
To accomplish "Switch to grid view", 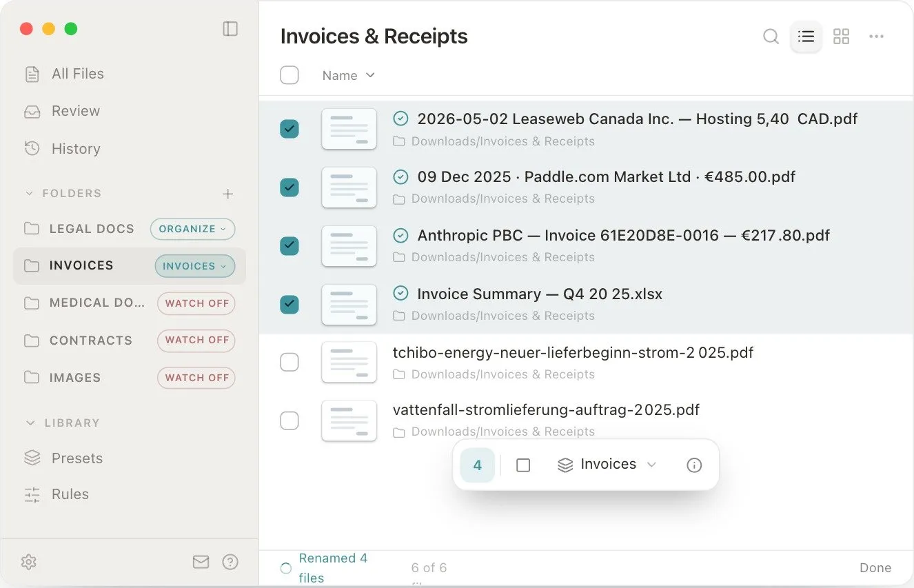I will click(841, 36).
